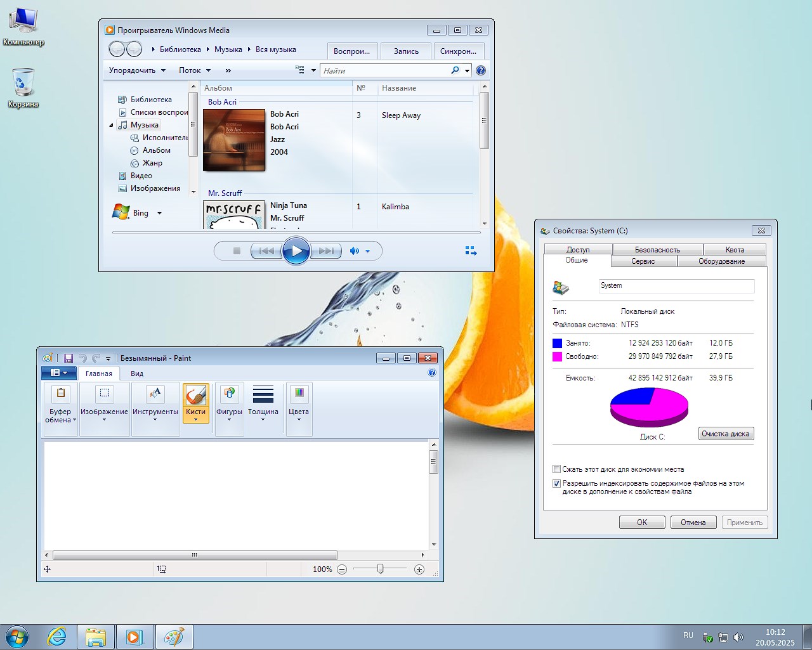Go forward in Windows Media Player navigation
Screen dimensions: 812x650
[x=134, y=49]
